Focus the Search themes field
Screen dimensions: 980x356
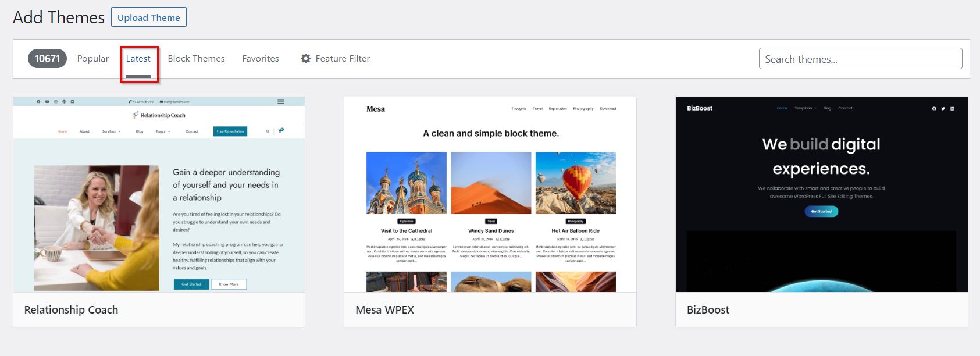pos(860,59)
